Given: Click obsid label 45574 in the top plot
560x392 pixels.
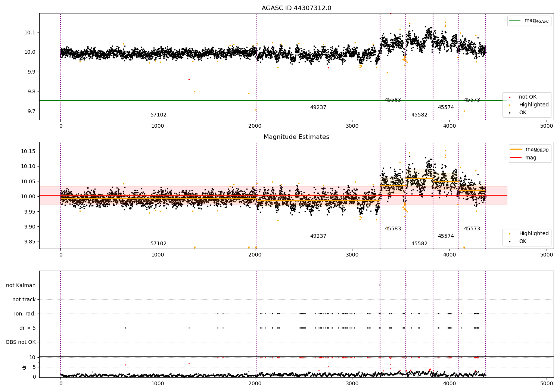Looking at the screenshot, I should 446,108.
